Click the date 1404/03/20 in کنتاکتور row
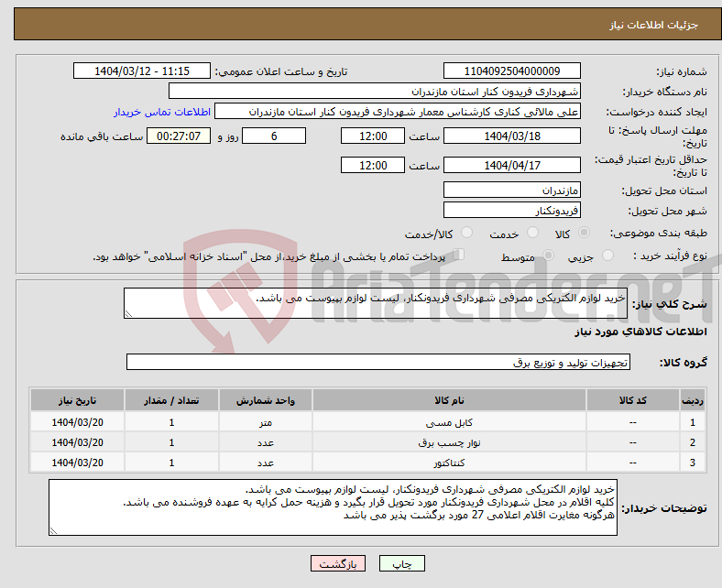Screen dimensions: 722x588 77,463
